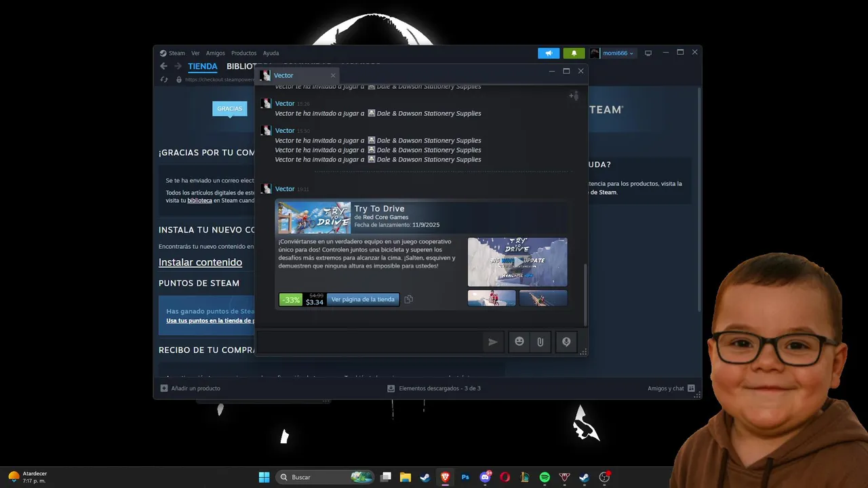
Task: Click Añadir un producto plus icon
Action: tap(164, 388)
